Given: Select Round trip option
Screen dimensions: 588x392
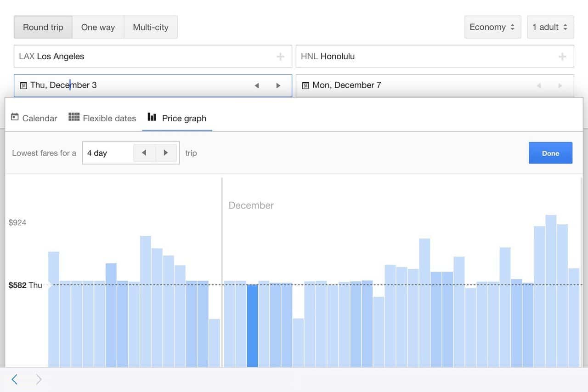Looking at the screenshot, I should pos(43,27).
